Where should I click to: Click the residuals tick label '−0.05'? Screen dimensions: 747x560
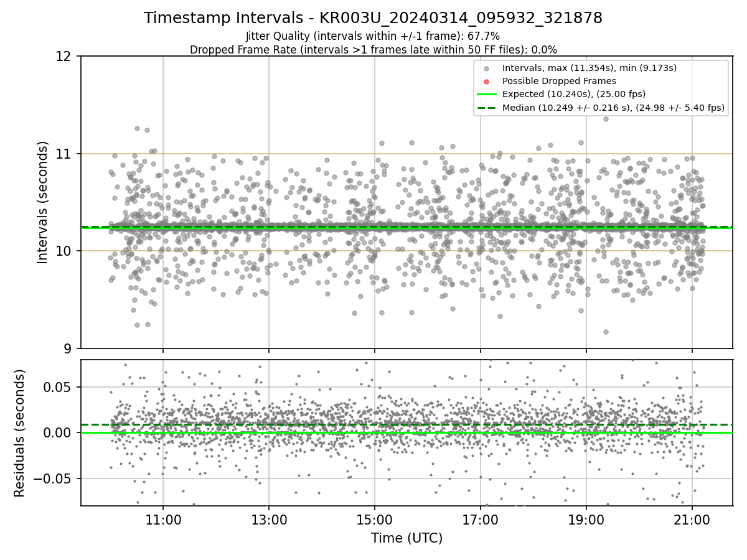pyautogui.click(x=54, y=478)
